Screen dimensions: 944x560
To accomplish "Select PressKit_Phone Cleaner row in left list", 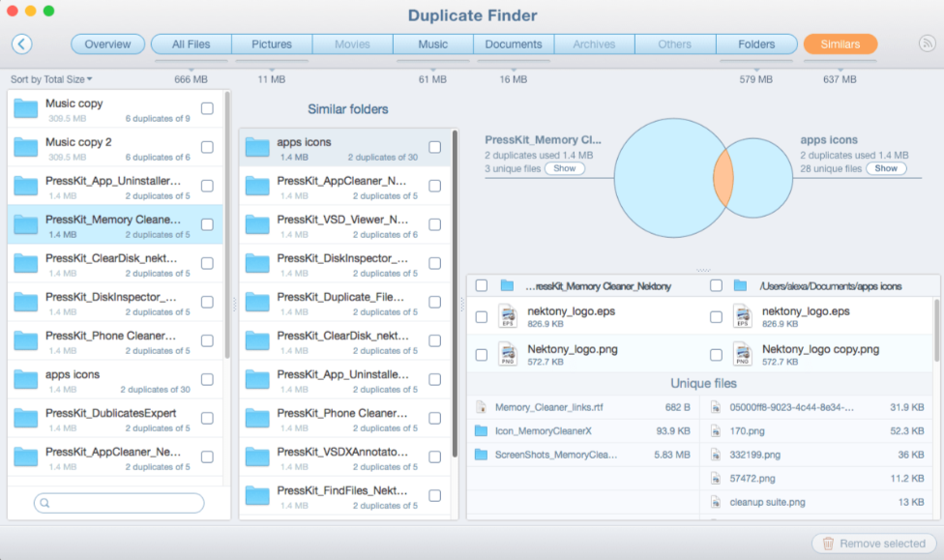I will tap(115, 340).
